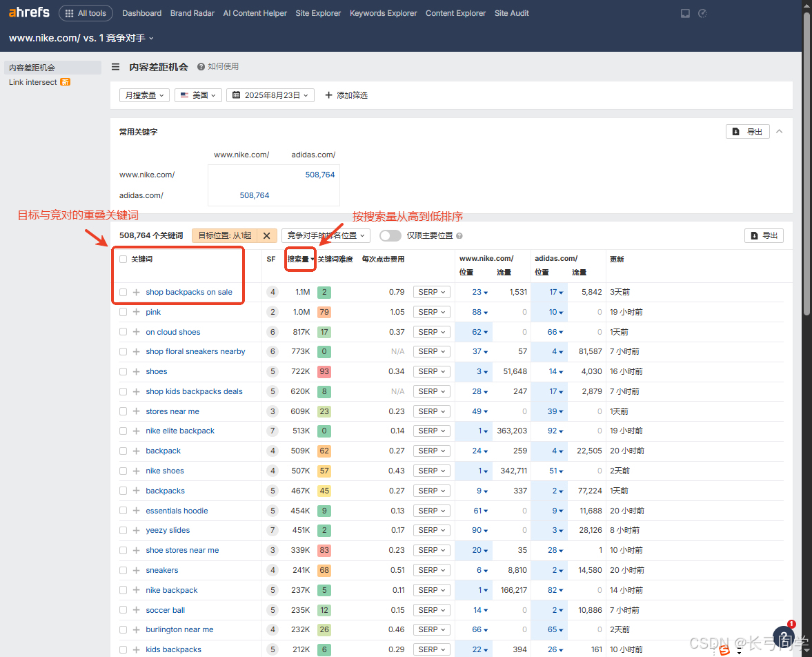Add 'pink' keyword with plus icon

coord(136,312)
